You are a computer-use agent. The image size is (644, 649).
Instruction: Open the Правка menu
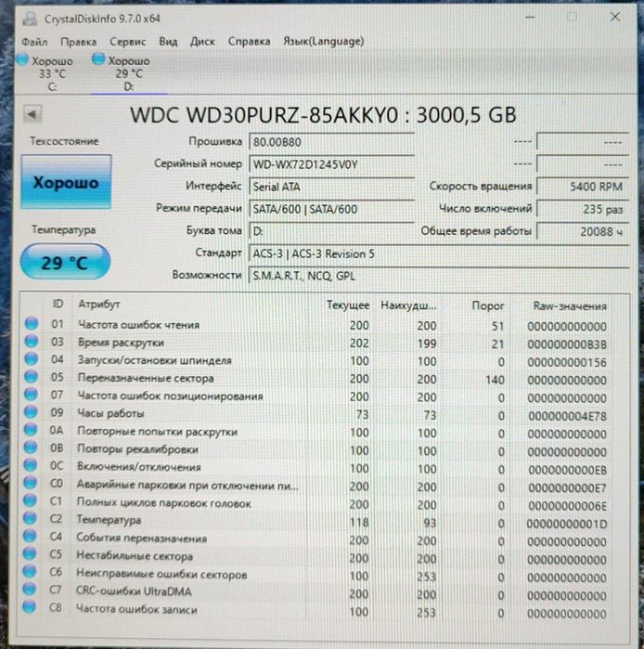coord(79,42)
